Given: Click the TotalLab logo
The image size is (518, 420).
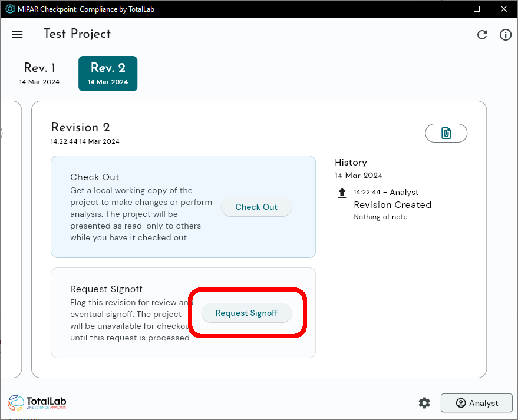Looking at the screenshot, I should point(37,402).
